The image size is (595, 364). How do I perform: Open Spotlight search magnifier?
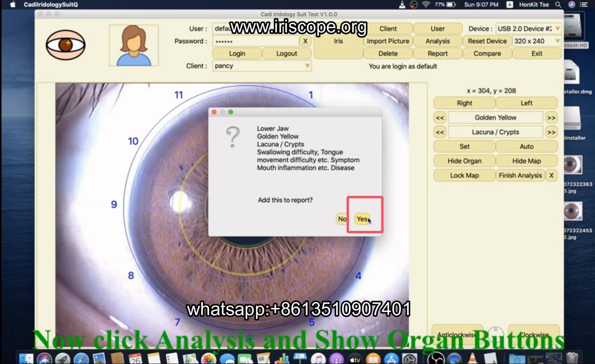point(558,4)
